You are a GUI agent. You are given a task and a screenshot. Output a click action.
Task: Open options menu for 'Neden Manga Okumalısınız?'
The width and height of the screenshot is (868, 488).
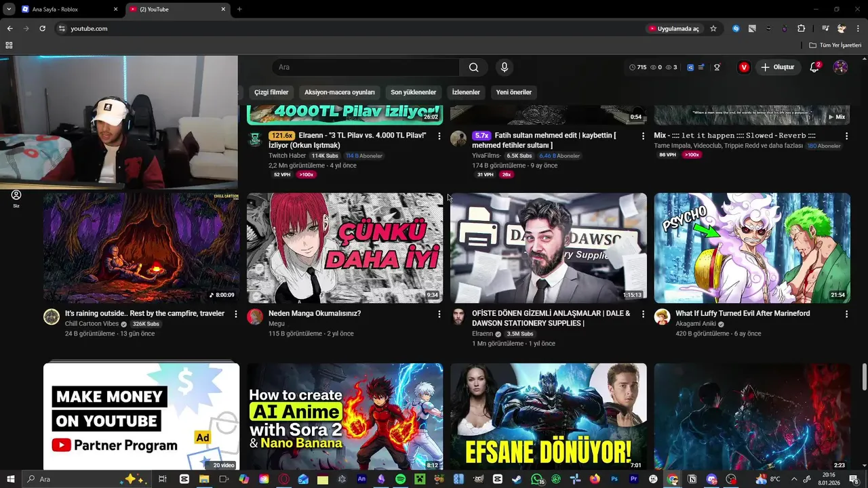coord(439,314)
